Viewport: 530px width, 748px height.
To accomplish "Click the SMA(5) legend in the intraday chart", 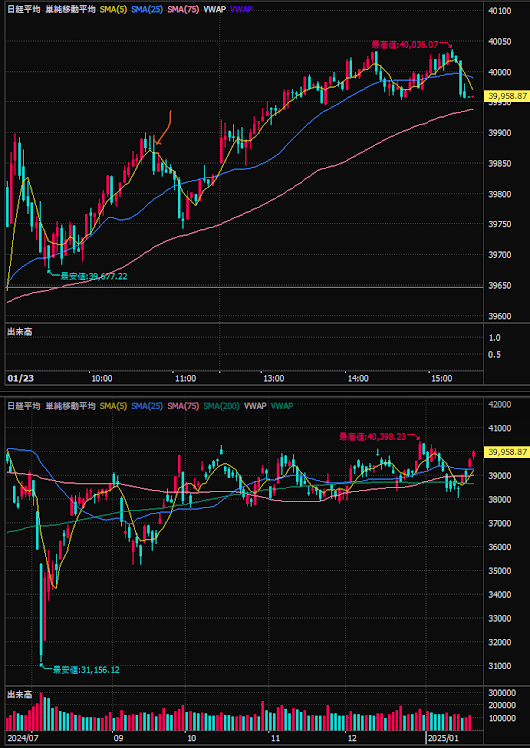I will pos(114,9).
